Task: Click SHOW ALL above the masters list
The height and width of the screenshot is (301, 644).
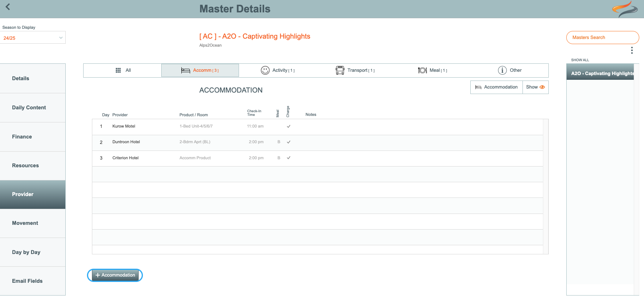Action: pyautogui.click(x=580, y=60)
